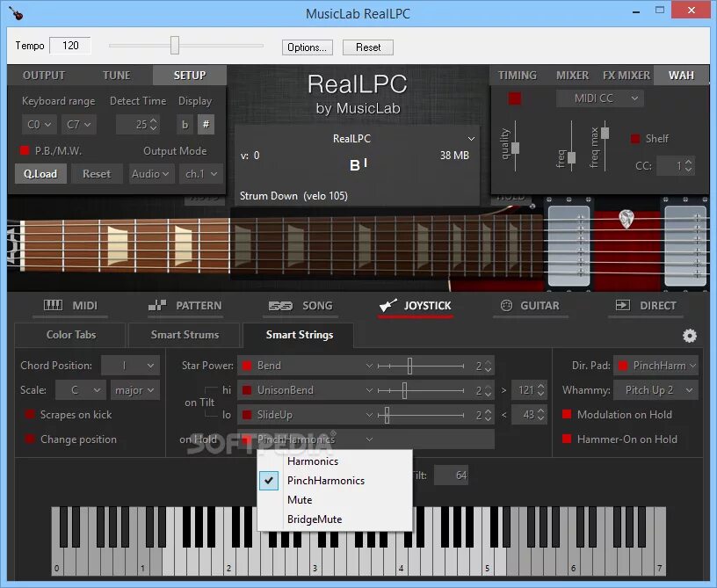Open the gear settings icon

[690, 336]
